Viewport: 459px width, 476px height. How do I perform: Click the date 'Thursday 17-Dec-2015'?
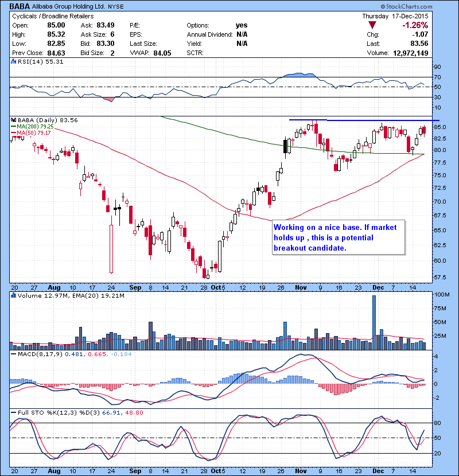(395, 16)
